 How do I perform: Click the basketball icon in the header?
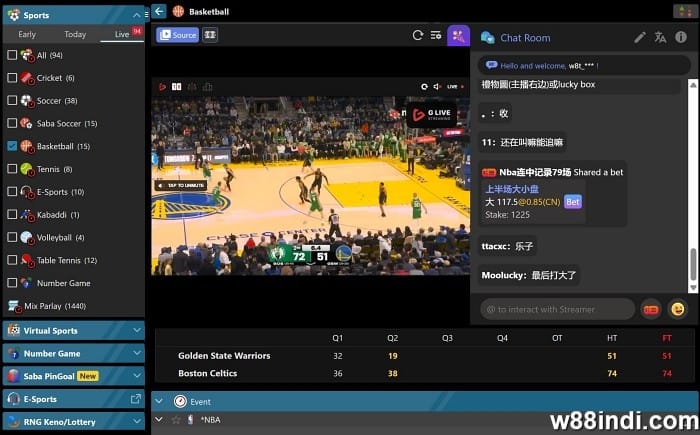[178, 12]
